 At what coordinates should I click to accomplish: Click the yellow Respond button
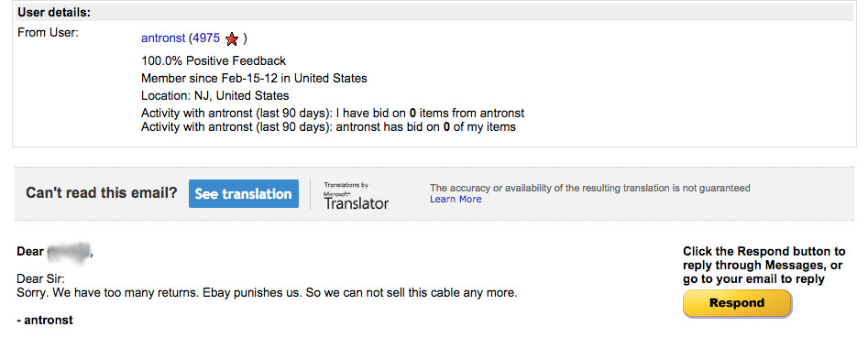click(737, 303)
